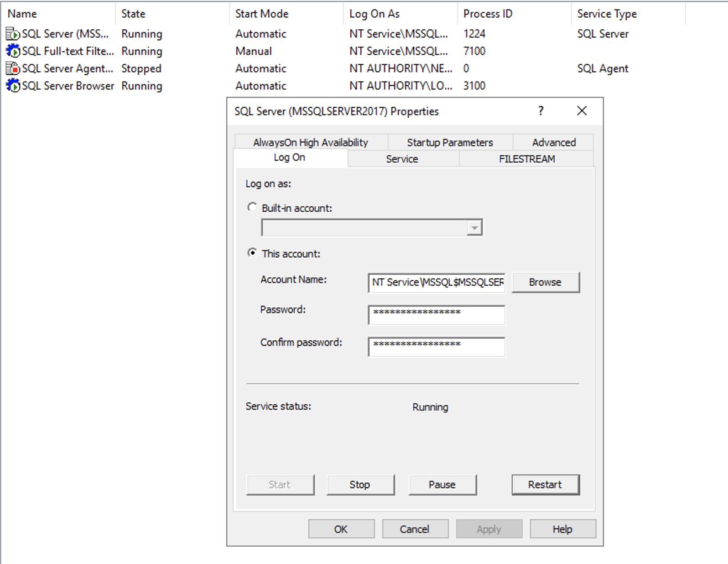Cancel the Properties dialog

pyautogui.click(x=415, y=529)
